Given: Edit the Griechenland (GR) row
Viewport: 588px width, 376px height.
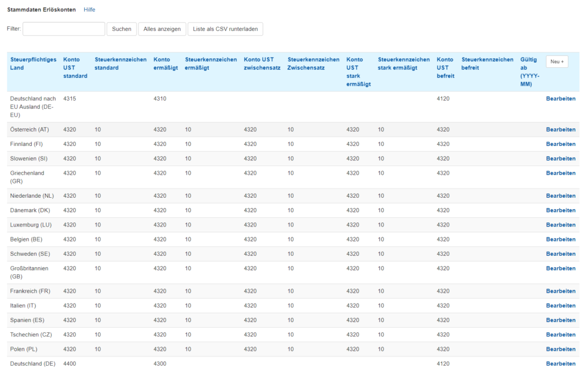Looking at the screenshot, I should [x=560, y=173].
